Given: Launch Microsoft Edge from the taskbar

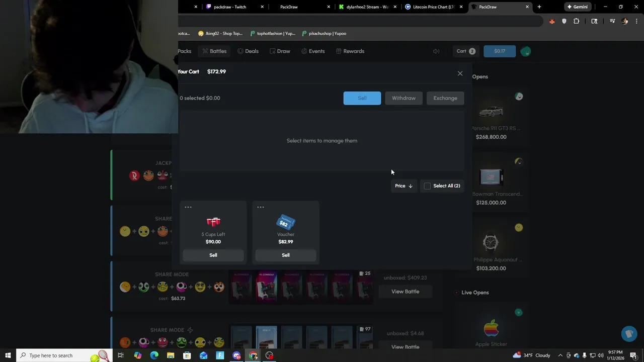Looking at the screenshot, I should pos(154,355).
